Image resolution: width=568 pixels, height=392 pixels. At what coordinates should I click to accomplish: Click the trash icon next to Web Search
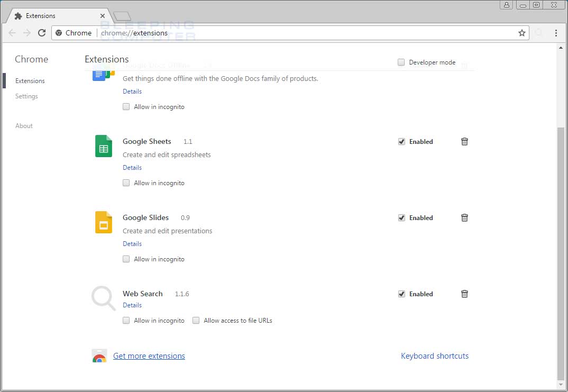pyautogui.click(x=464, y=294)
